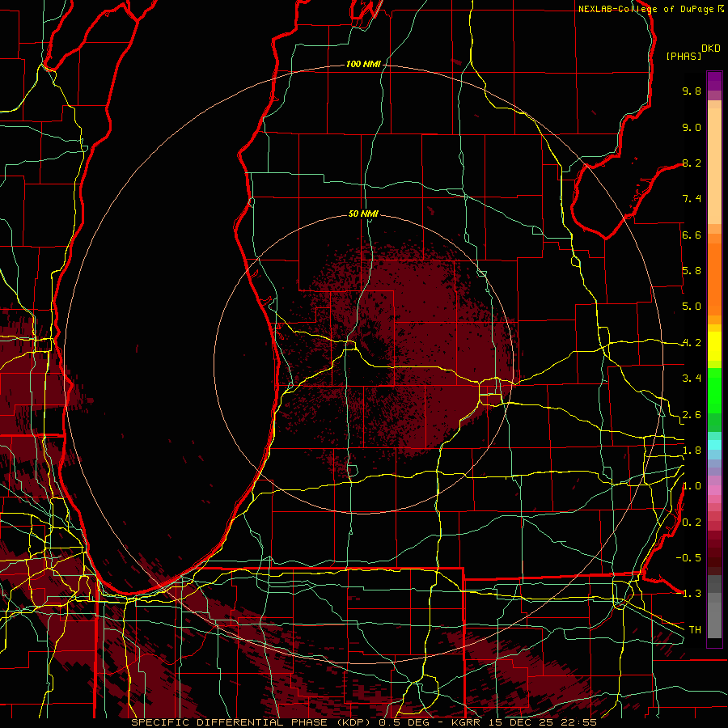The width and height of the screenshot is (728, 728).
Task: Click the 6.6 scale value
Action: click(x=692, y=235)
